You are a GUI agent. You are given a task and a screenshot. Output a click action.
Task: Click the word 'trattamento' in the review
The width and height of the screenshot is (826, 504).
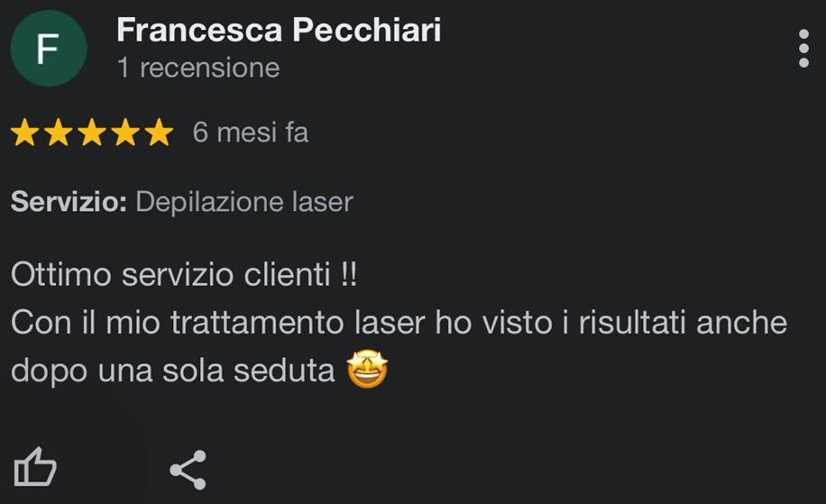[x=257, y=322]
